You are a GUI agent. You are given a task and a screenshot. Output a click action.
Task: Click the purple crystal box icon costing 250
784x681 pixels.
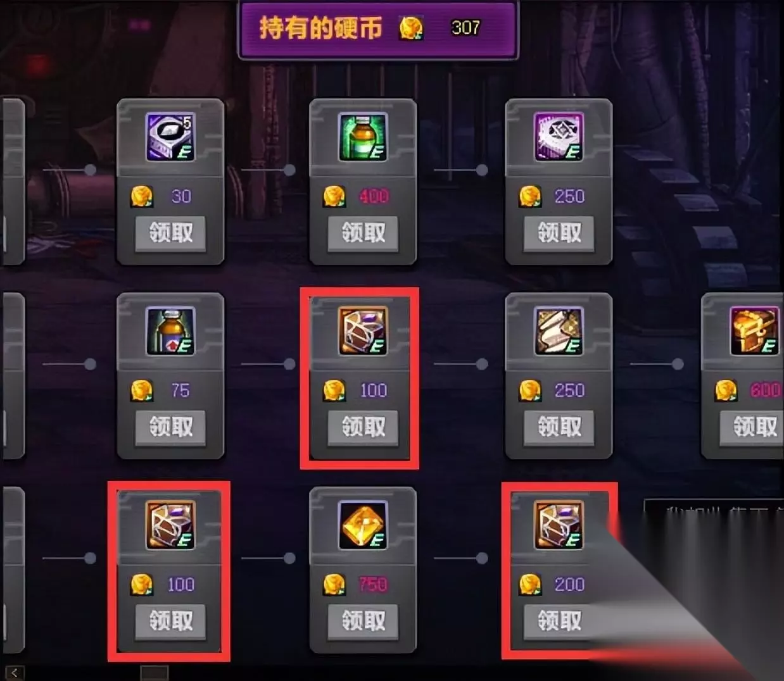[559, 137]
